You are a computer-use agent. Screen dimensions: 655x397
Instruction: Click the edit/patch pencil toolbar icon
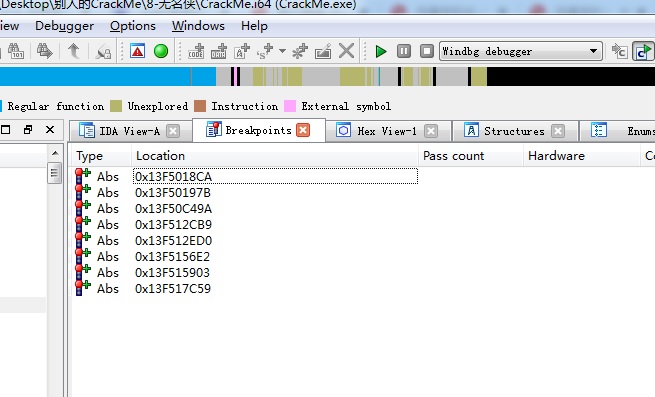[323, 51]
